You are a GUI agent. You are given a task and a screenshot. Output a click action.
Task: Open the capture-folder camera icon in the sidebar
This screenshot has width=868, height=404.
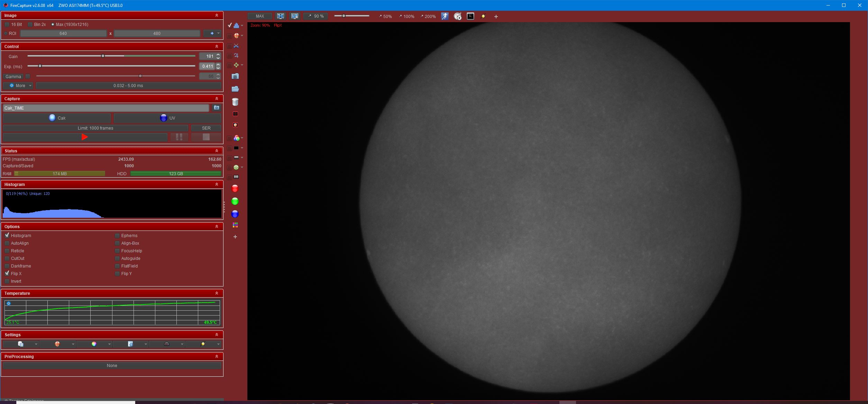point(235,76)
